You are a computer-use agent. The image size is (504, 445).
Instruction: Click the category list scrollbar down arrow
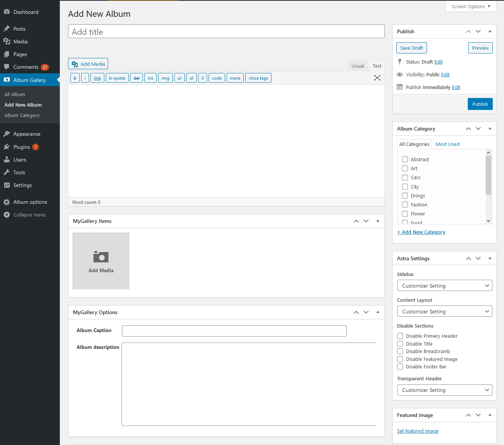point(488,221)
